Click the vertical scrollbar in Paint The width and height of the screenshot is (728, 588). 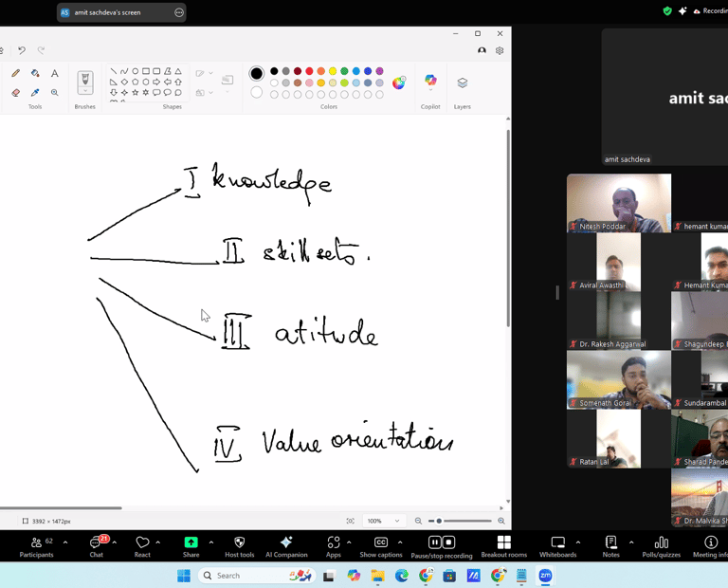point(508,228)
